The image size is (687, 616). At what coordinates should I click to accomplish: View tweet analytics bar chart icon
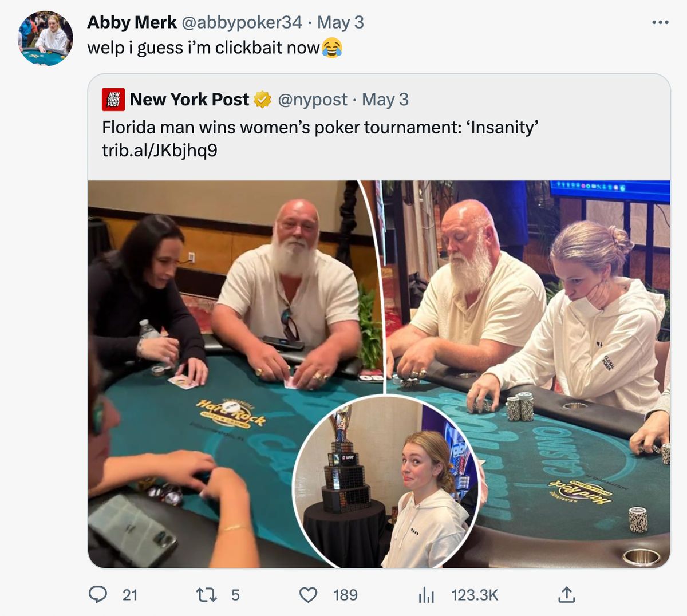(427, 595)
